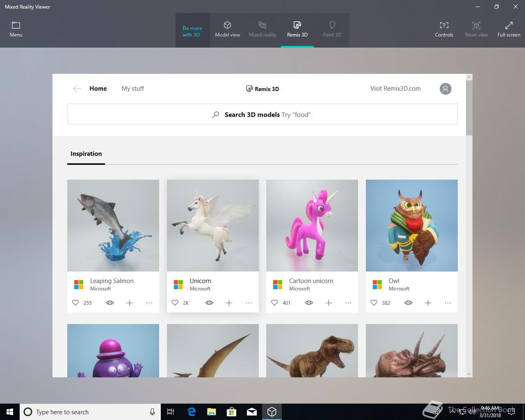Open Microsoft Store from taskbar

pyautogui.click(x=232, y=412)
